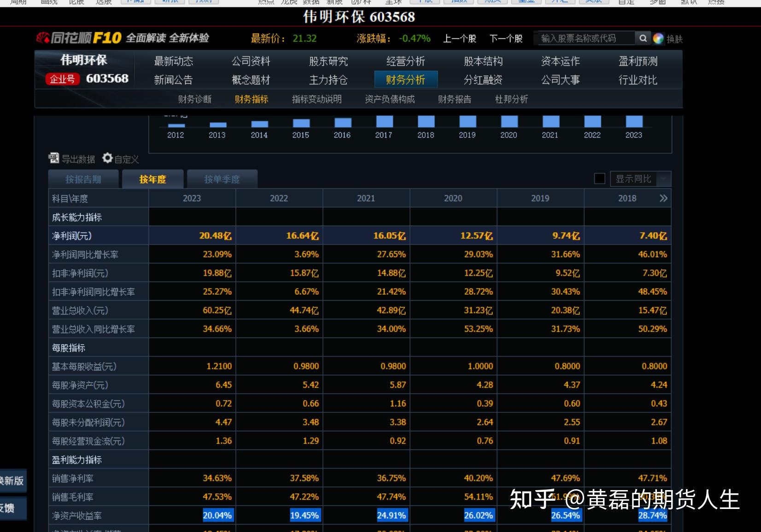Open the 新闻公告 menu

coord(173,80)
